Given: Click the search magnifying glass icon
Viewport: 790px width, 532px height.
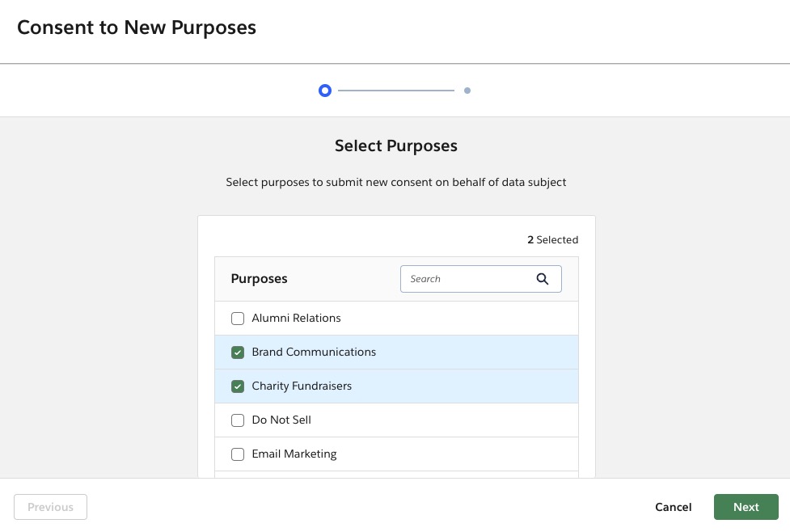Looking at the screenshot, I should click(543, 279).
